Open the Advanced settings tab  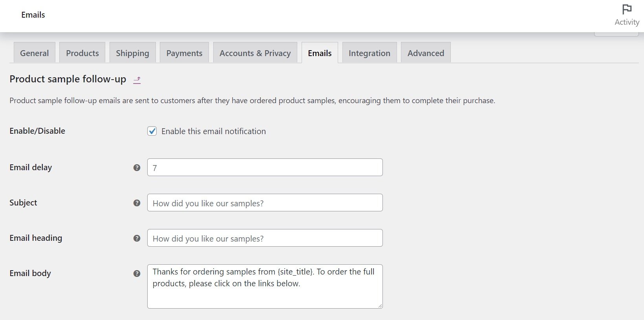(425, 53)
